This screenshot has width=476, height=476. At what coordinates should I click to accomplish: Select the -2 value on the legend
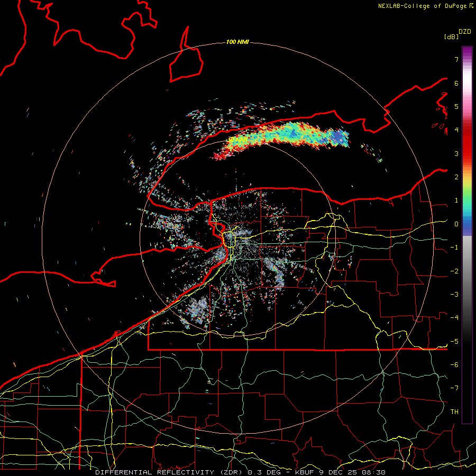(x=454, y=271)
